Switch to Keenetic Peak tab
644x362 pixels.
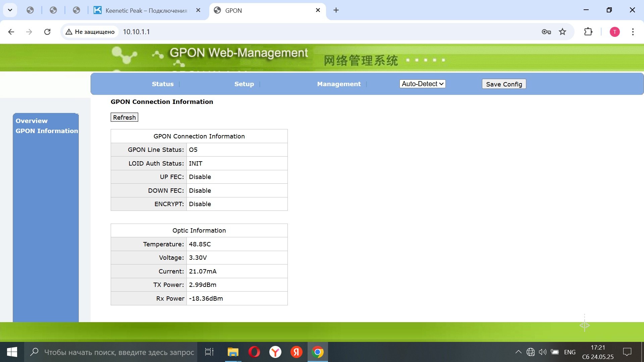[x=146, y=10]
